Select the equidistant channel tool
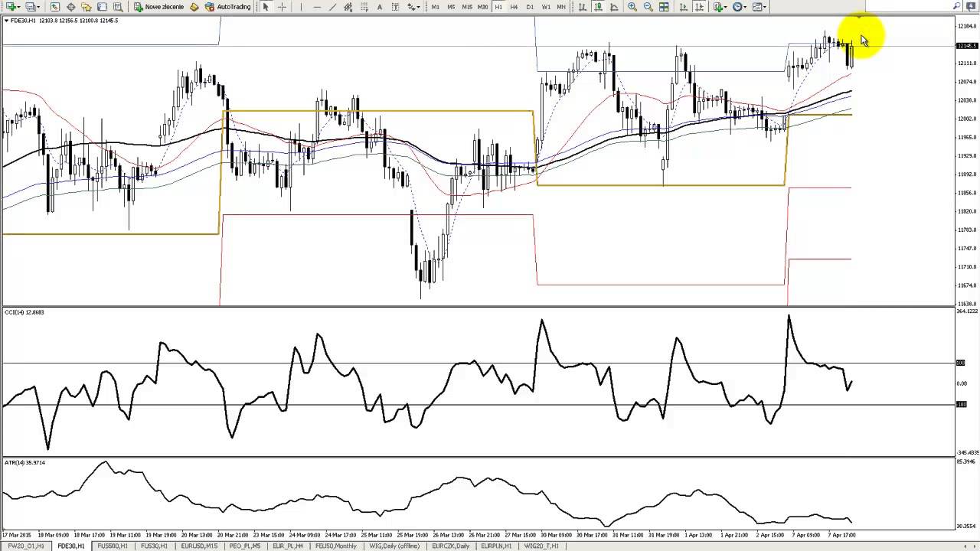 pos(348,7)
